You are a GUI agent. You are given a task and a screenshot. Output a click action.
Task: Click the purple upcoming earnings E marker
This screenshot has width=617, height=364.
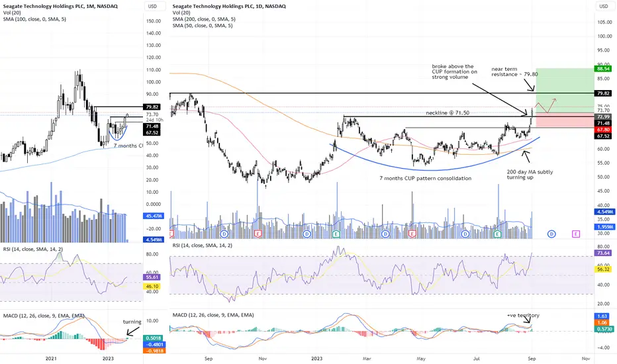576,234
